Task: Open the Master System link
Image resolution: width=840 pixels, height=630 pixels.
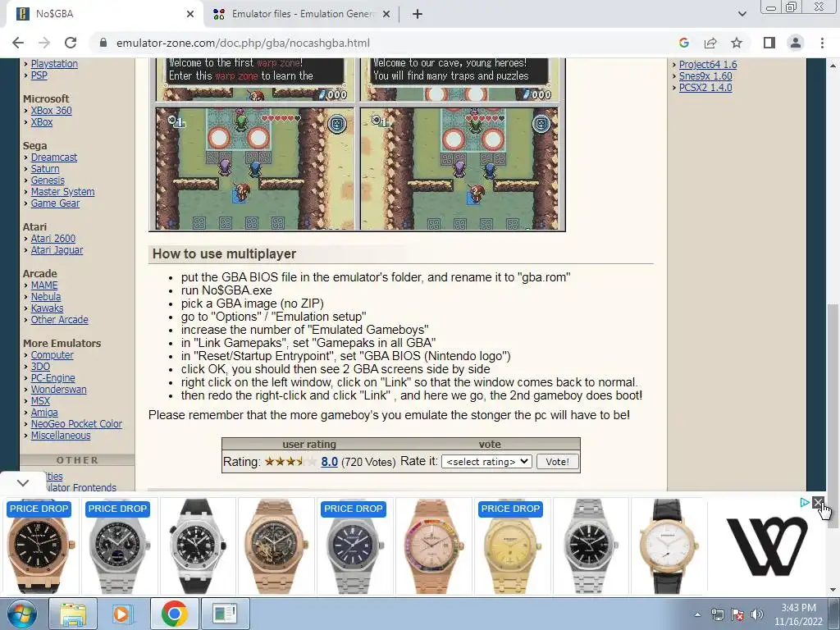Action: click(62, 192)
